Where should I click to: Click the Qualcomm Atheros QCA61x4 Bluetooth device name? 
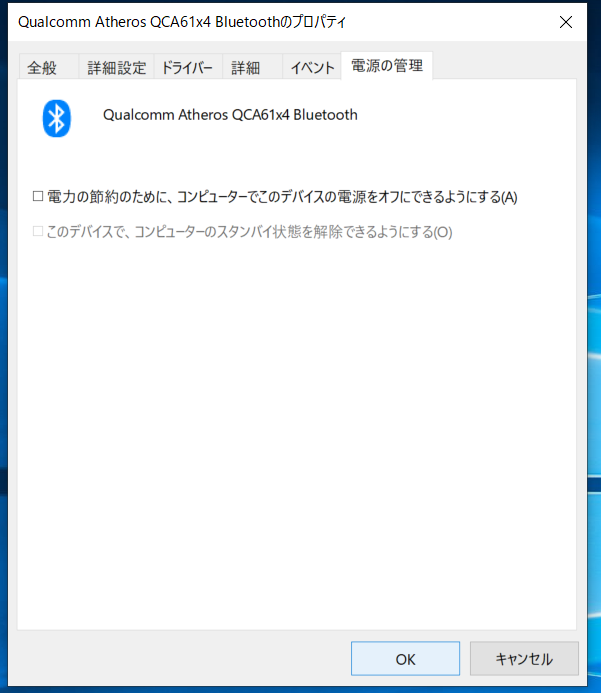click(230, 115)
